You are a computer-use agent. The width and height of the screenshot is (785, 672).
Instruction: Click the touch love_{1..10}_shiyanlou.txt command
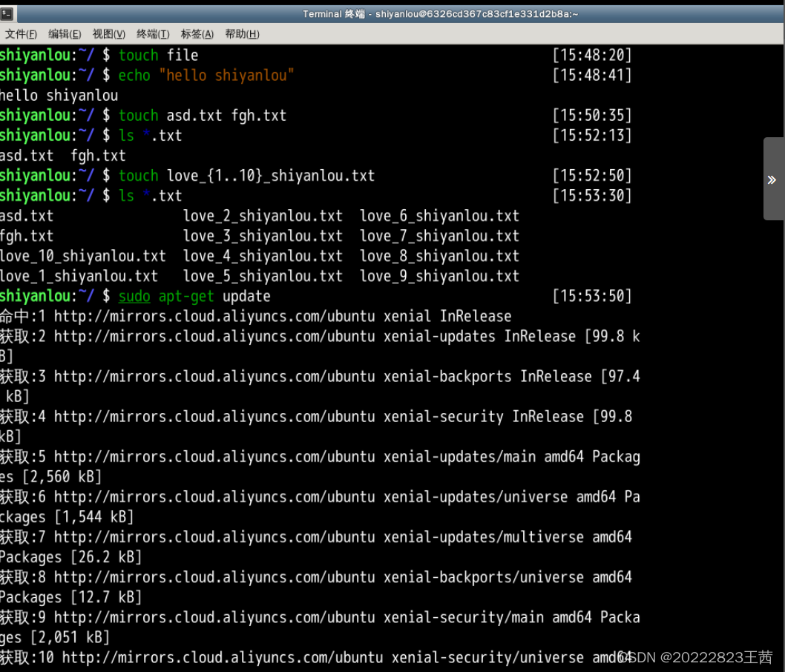click(x=246, y=176)
